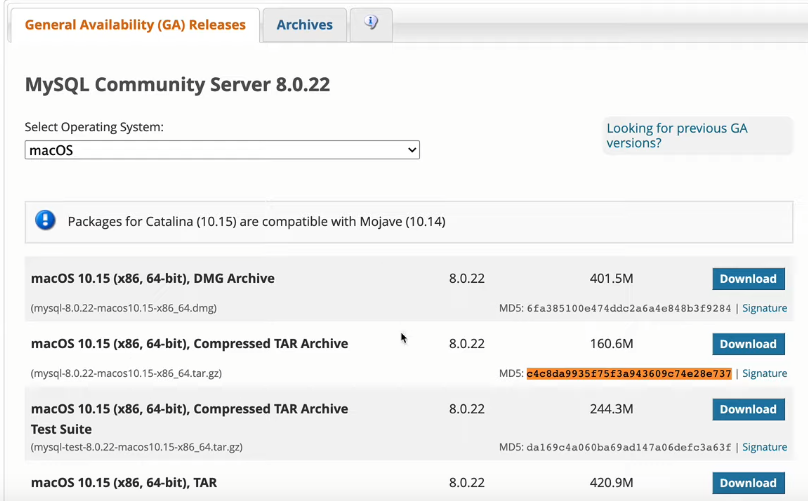Follow Looking for previous GA versions link
The width and height of the screenshot is (808, 501).
tap(677, 136)
